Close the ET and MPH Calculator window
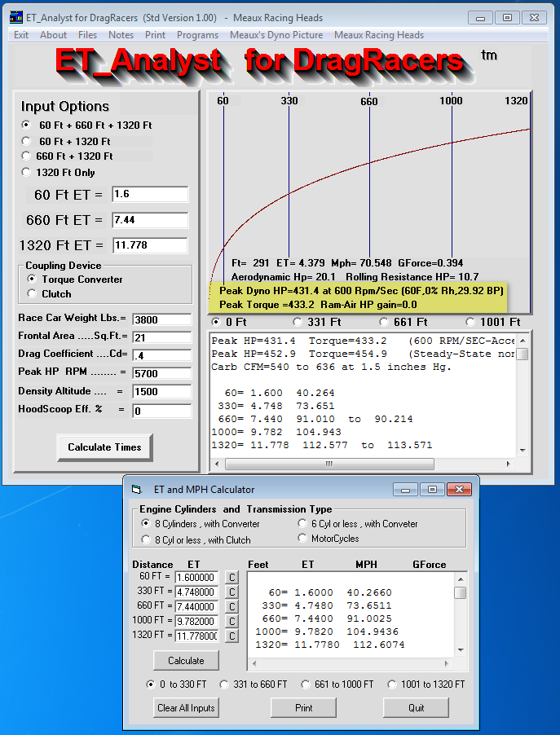This screenshot has width=560, height=735. click(x=459, y=490)
